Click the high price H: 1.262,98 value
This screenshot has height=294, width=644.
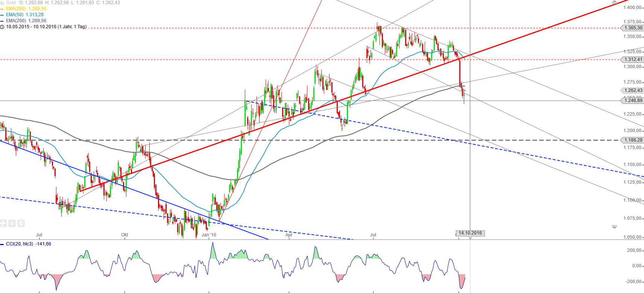(57, 3)
